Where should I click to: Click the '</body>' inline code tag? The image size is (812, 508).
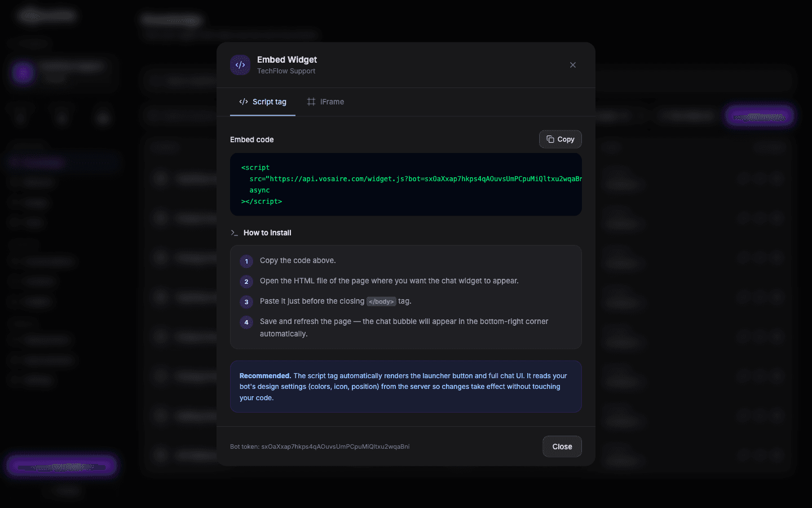click(381, 301)
